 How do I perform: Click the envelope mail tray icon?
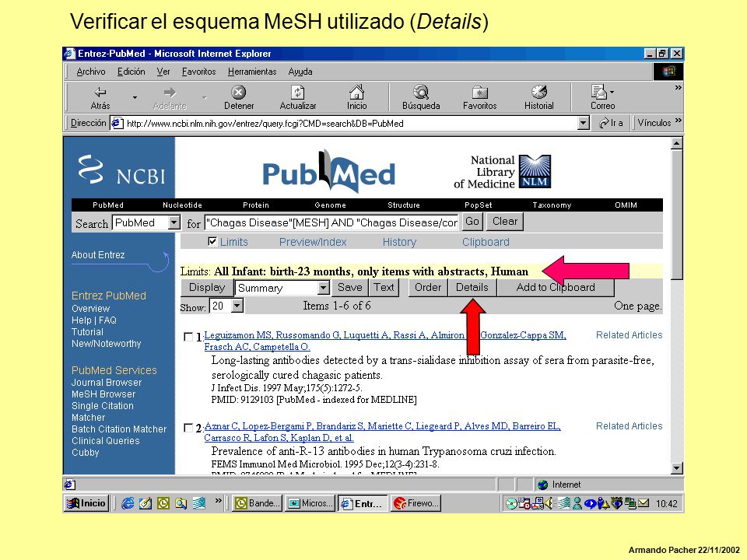[x=644, y=503]
